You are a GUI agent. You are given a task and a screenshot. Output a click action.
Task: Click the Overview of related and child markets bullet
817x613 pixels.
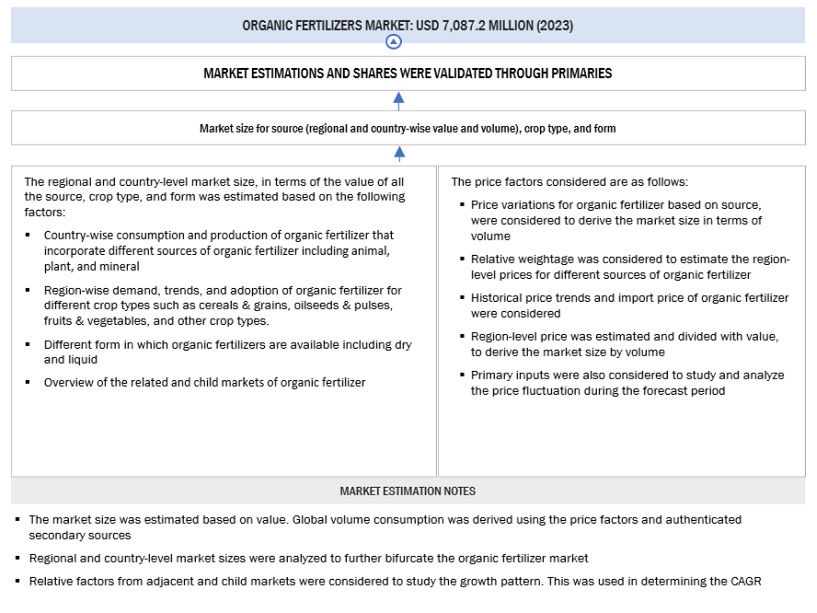click(x=204, y=382)
